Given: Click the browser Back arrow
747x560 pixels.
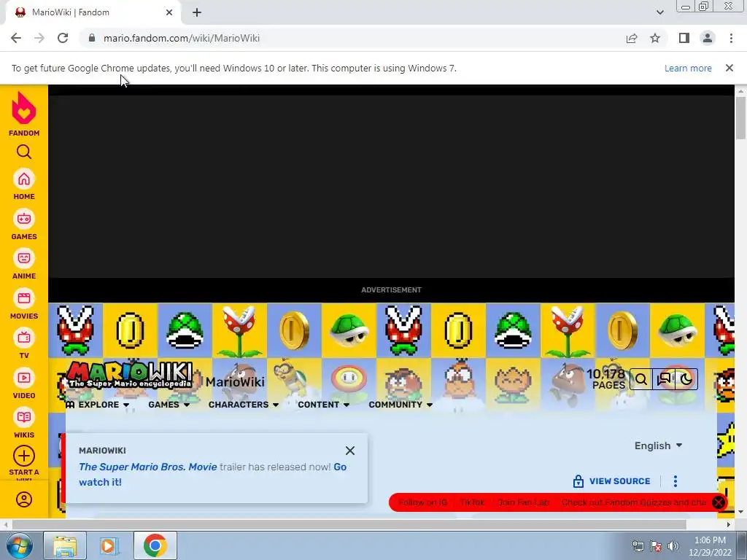Looking at the screenshot, I should 16,38.
